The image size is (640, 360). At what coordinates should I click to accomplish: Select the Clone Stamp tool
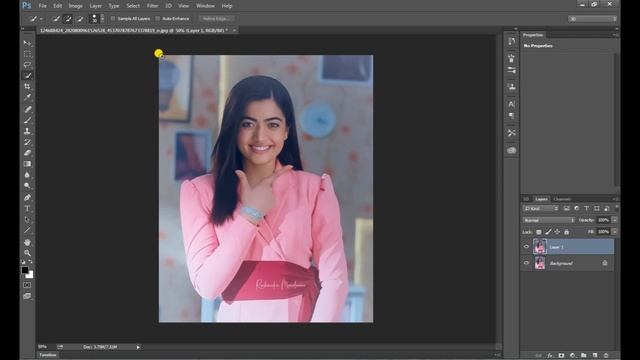27,131
